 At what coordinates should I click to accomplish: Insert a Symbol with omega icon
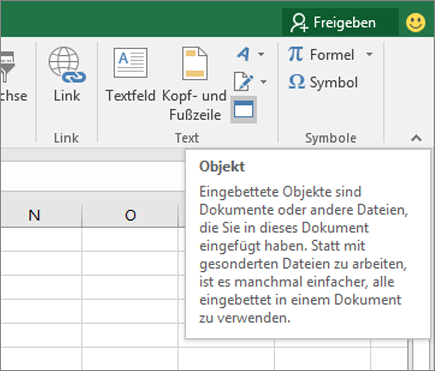coord(323,82)
